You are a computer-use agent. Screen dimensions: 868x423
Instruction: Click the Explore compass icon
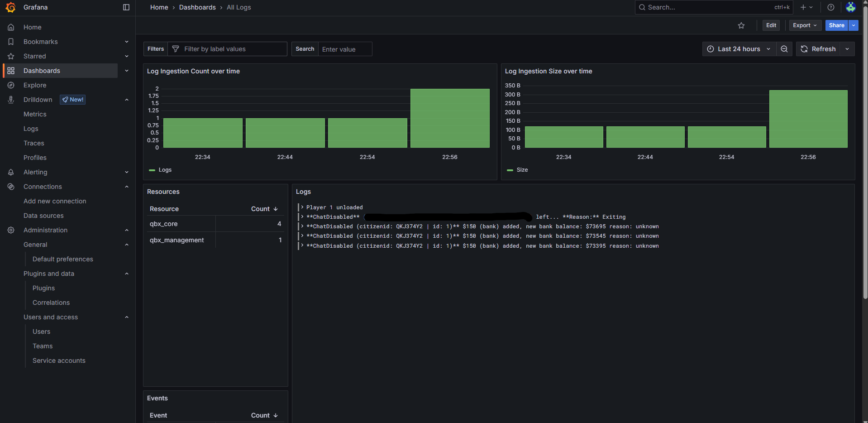tap(11, 85)
